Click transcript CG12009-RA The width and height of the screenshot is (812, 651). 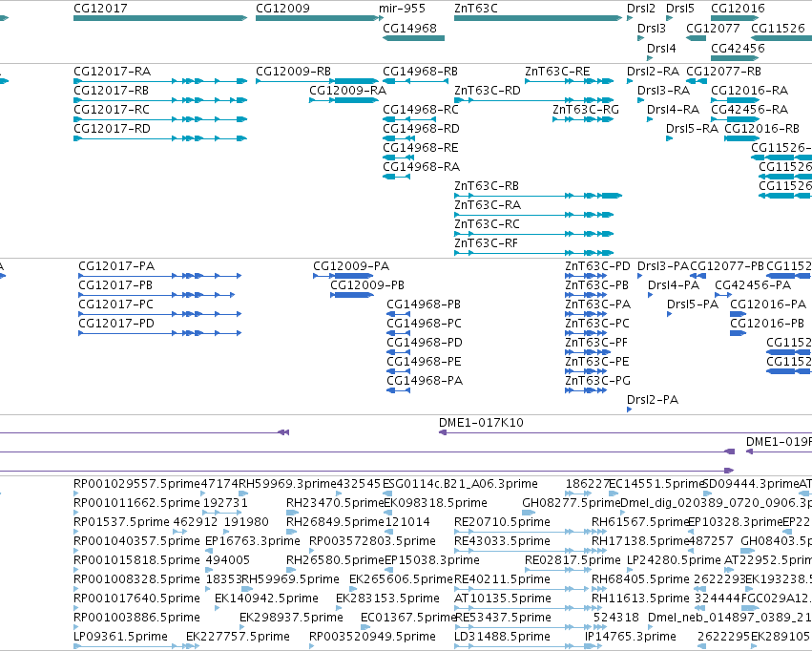tap(348, 90)
